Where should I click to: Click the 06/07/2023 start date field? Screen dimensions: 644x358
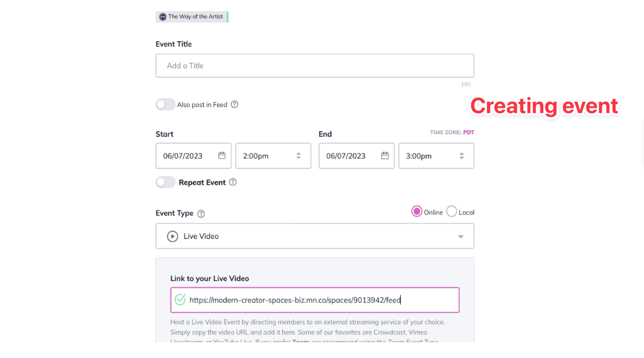193,156
